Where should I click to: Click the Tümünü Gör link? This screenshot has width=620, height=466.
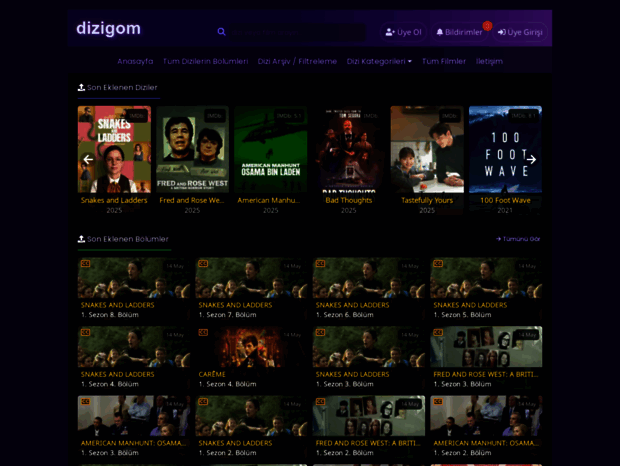[x=518, y=239]
